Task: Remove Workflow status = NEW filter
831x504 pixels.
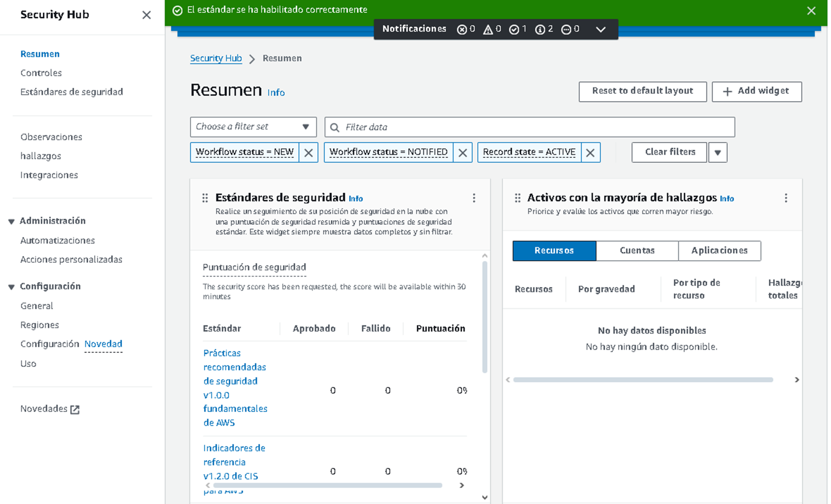Action: (308, 152)
